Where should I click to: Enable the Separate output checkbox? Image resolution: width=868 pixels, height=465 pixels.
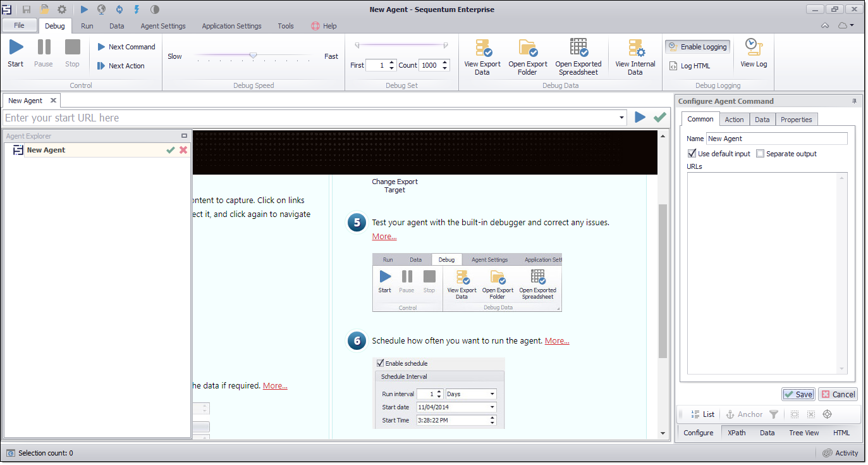pyautogui.click(x=761, y=154)
